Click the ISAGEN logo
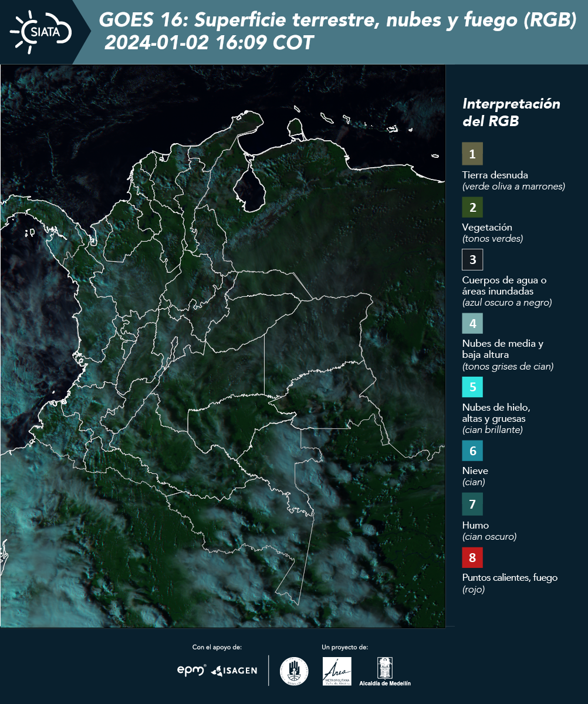 (x=234, y=671)
